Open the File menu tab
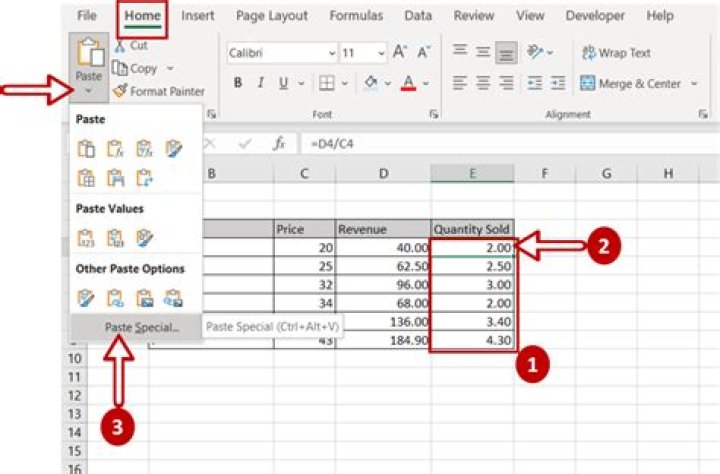 (87, 16)
